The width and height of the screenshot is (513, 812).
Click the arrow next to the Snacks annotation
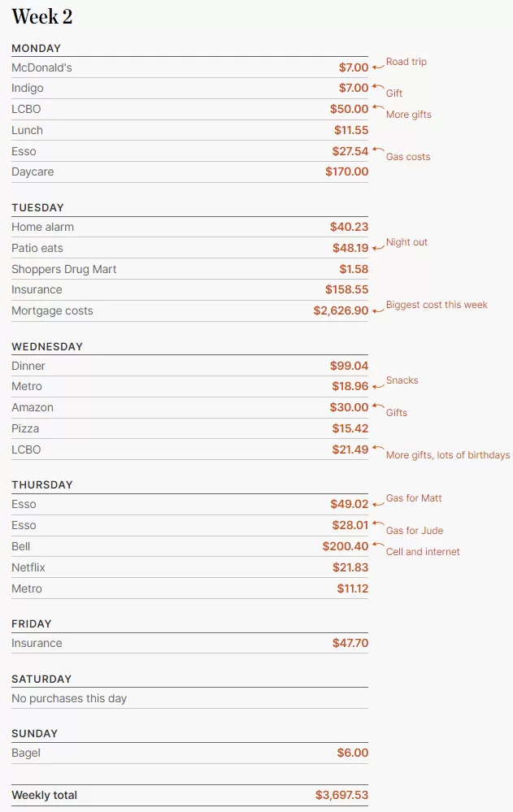tap(378, 385)
